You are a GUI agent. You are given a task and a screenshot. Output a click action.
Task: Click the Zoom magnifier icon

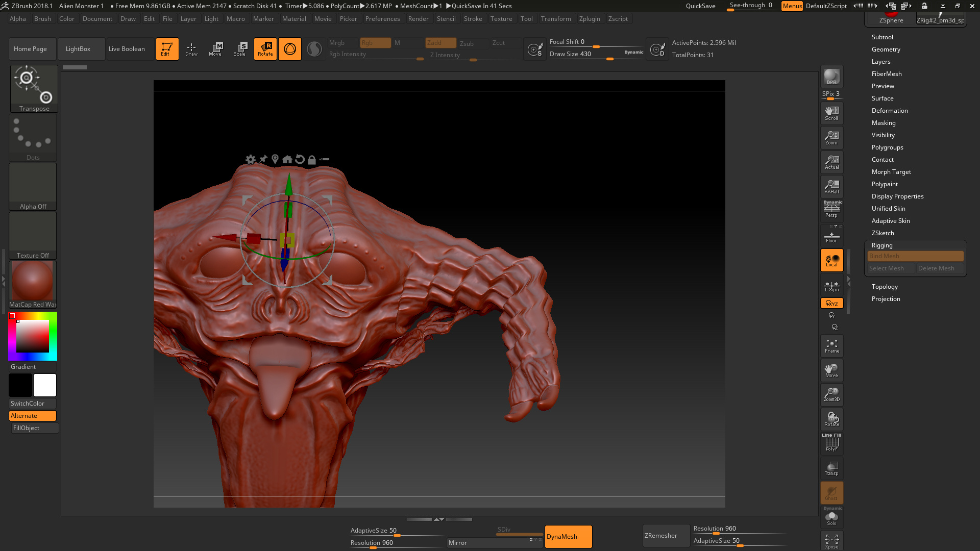pos(831,138)
